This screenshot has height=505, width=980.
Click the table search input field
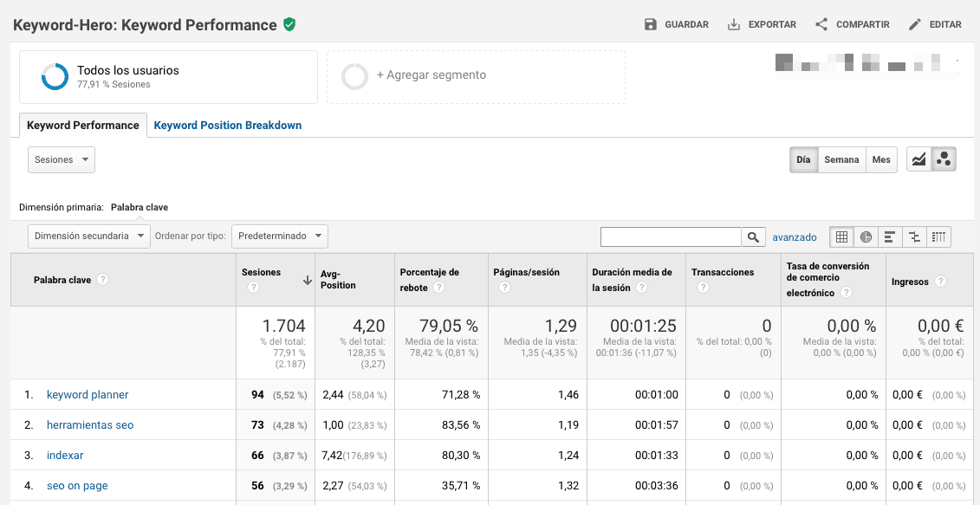671,236
